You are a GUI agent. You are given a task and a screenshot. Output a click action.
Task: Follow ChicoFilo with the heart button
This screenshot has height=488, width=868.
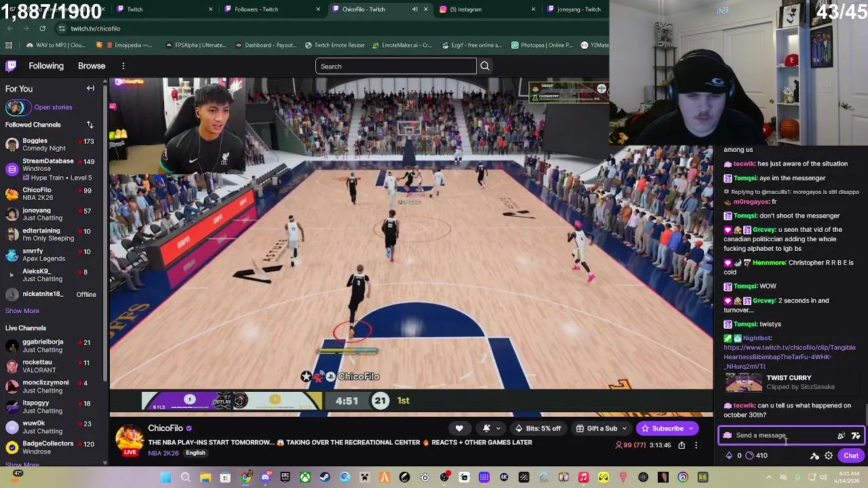click(x=459, y=428)
